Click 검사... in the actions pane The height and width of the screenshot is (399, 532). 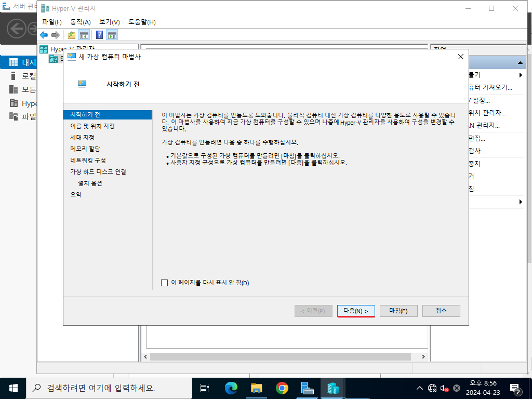pyautogui.click(x=477, y=151)
